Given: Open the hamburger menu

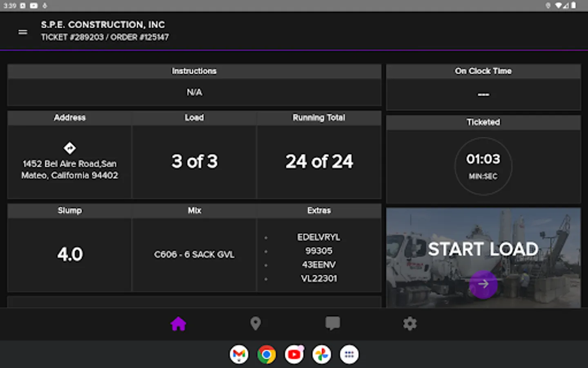Looking at the screenshot, I should (x=23, y=32).
